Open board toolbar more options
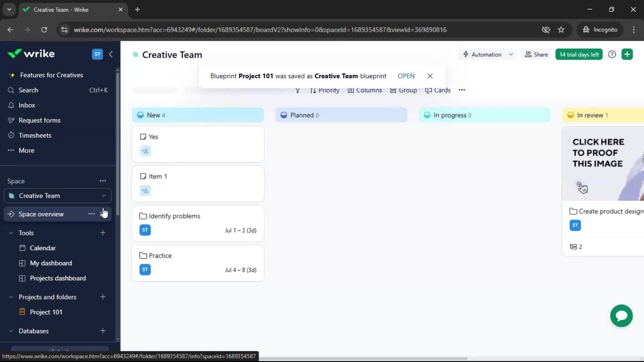 tap(462, 90)
